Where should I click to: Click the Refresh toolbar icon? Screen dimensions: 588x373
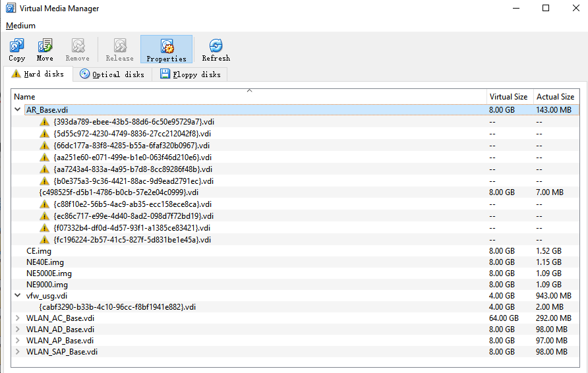216,46
